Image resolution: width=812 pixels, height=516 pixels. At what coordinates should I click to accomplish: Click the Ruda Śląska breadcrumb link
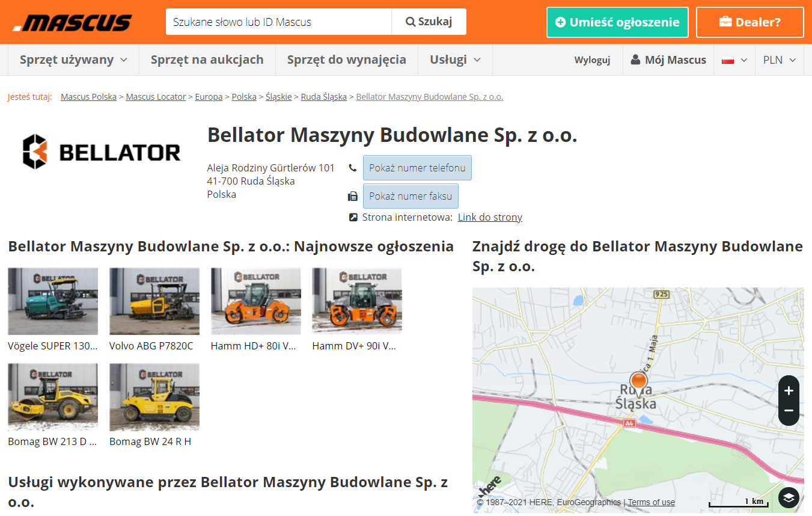pyautogui.click(x=323, y=97)
